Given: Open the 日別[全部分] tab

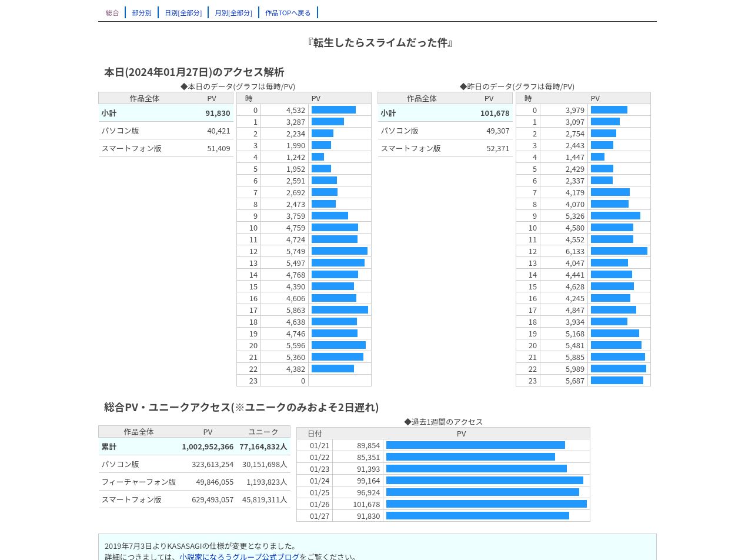Looking at the screenshot, I should (x=183, y=12).
